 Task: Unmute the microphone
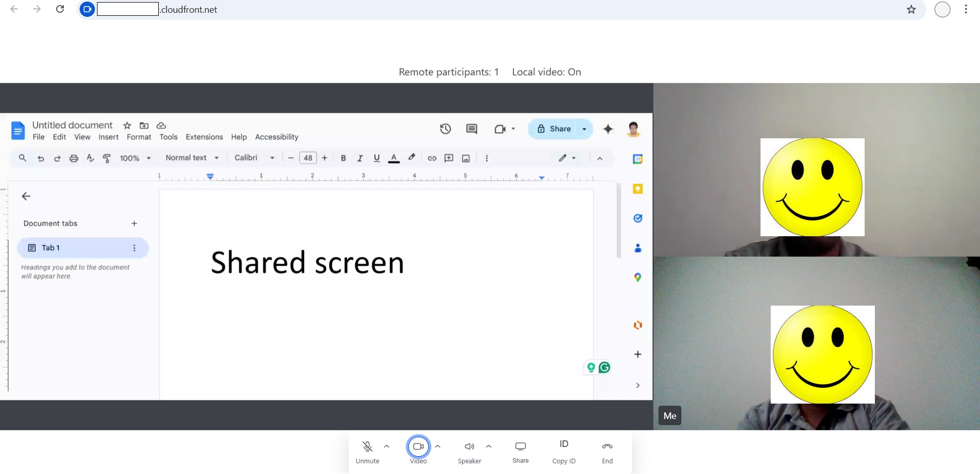367,446
